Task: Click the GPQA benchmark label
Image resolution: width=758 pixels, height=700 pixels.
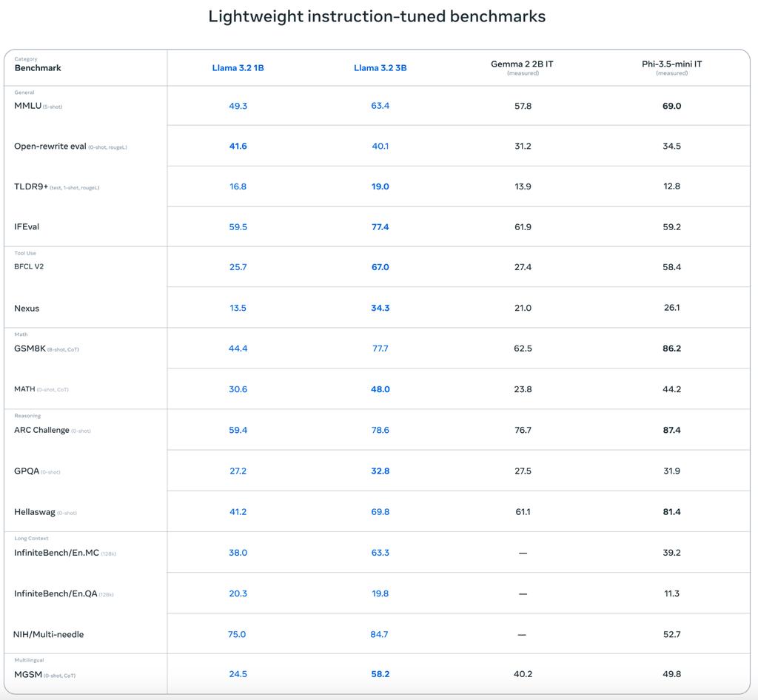Action: point(27,471)
